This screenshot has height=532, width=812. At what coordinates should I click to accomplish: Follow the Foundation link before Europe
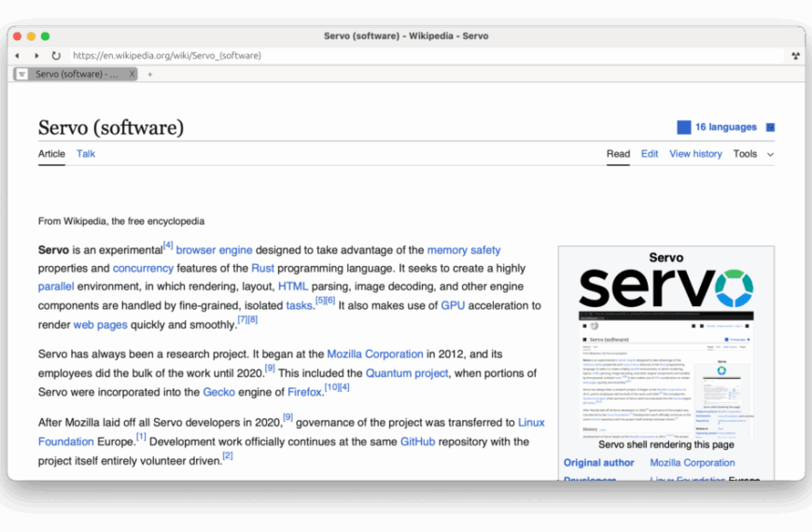(x=65, y=441)
